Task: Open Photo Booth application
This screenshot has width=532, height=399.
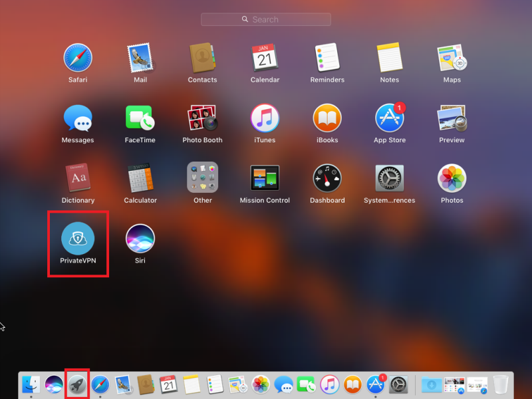Action: (x=202, y=118)
